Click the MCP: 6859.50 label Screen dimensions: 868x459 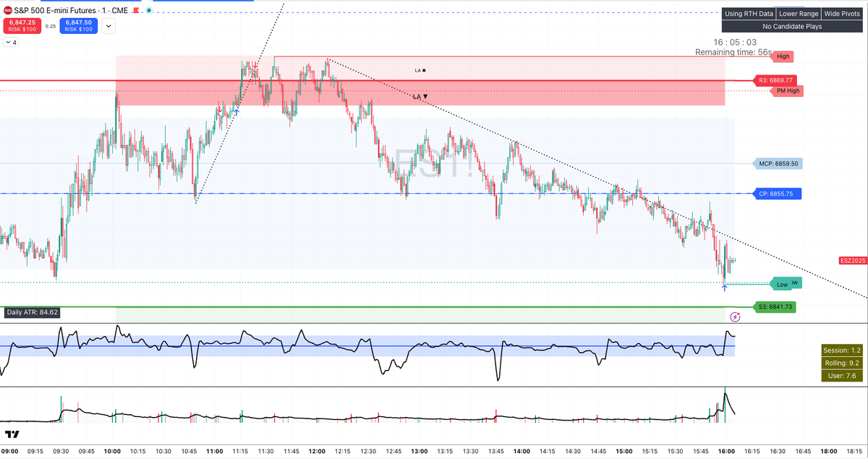click(778, 164)
